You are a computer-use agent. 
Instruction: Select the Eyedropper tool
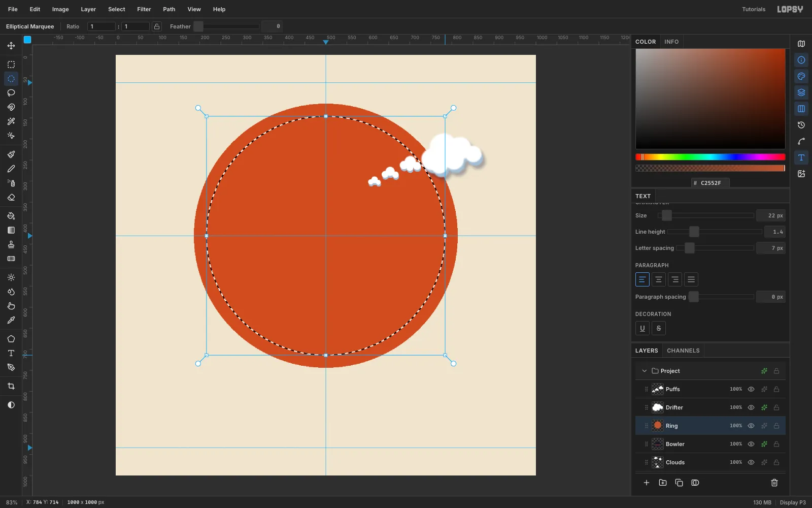pyautogui.click(x=11, y=320)
